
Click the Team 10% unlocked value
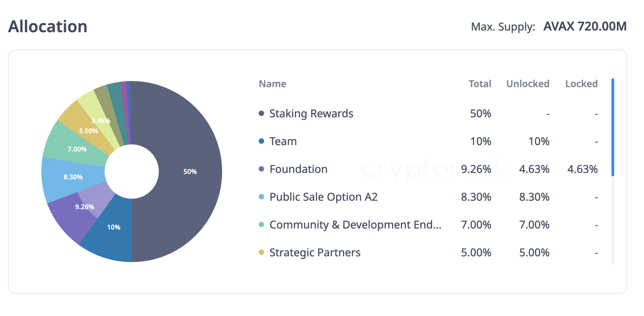(539, 141)
